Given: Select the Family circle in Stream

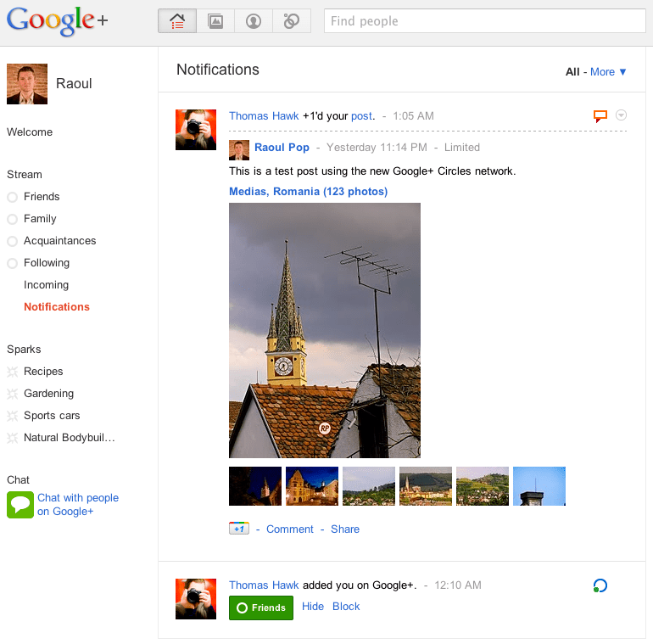Looking at the screenshot, I should [x=40, y=219].
